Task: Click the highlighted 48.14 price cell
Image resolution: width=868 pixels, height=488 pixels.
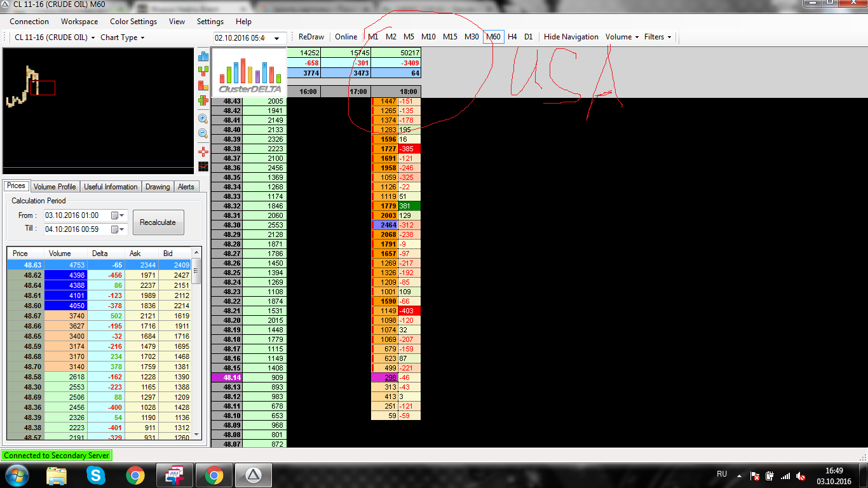Action: pos(227,377)
